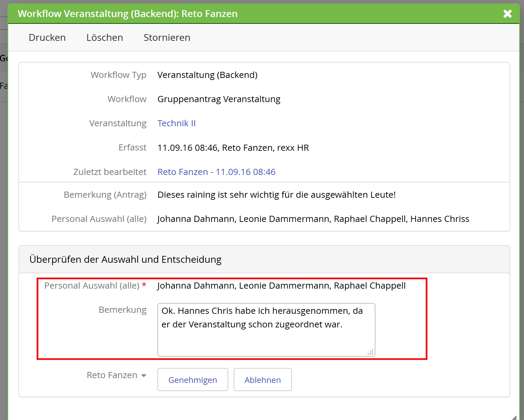
Task: Reject the request with Ablehnen
Action: tap(263, 379)
